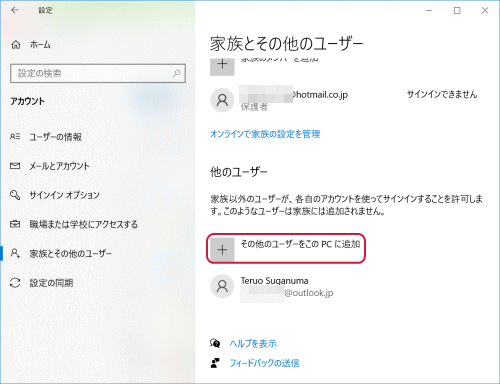The height and width of the screenshot is (384, 500).
Task: Click the ユーザーの情報 sidebar icon
Action: coord(15,137)
